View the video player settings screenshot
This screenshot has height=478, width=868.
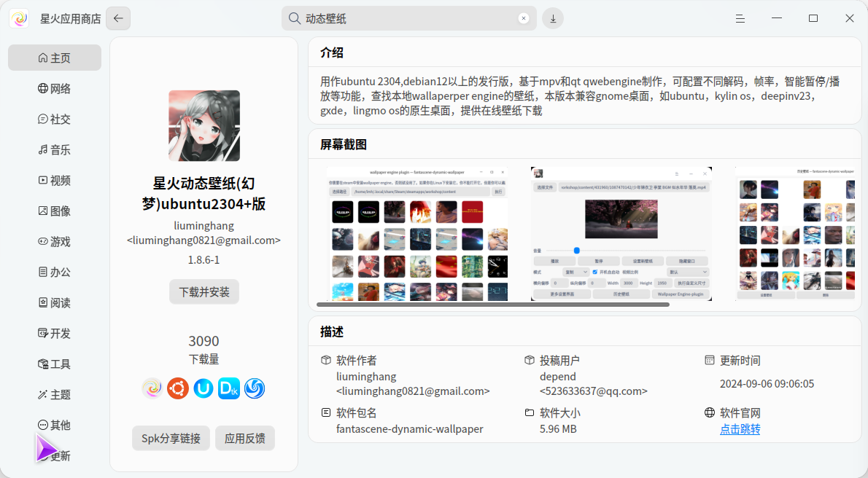[621, 234]
